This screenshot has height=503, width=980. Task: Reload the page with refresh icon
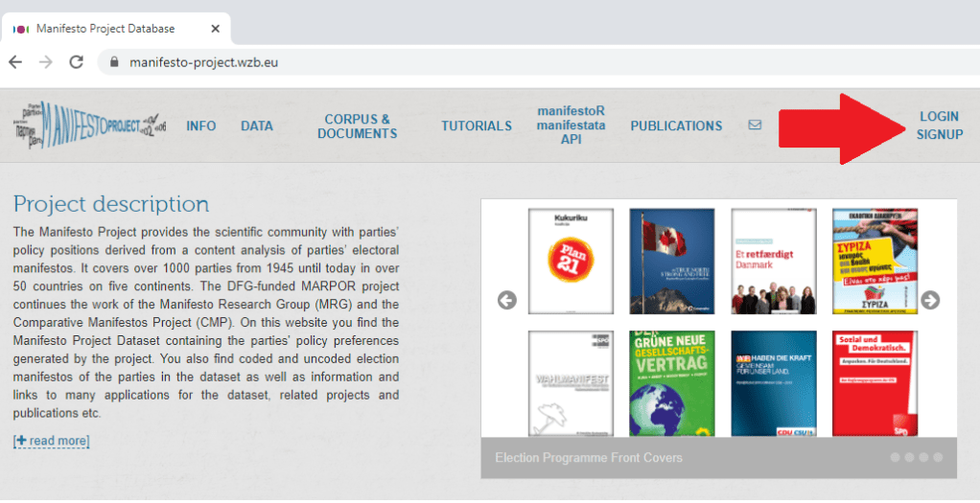pos(77,62)
